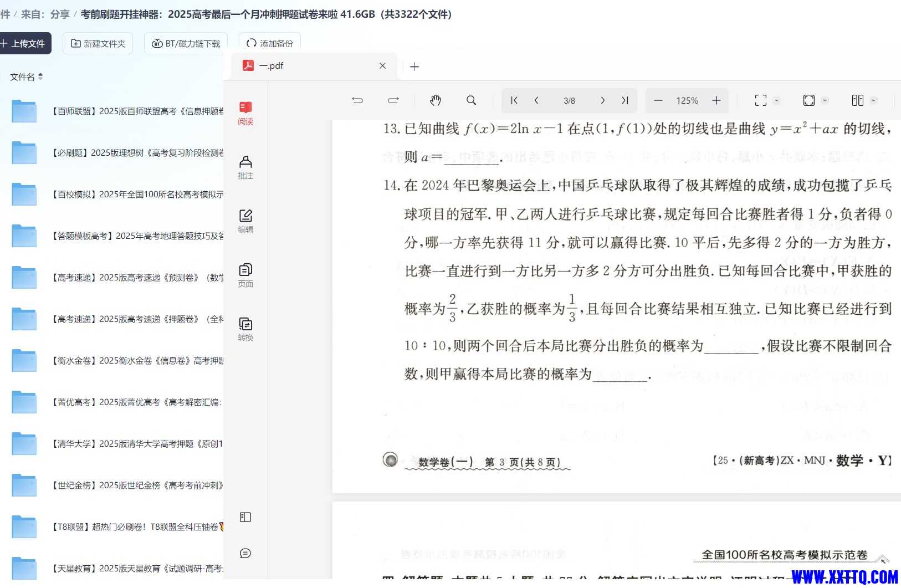
Task: Open the 【必刷题】2025版理想树 folder
Action: (x=137, y=152)
